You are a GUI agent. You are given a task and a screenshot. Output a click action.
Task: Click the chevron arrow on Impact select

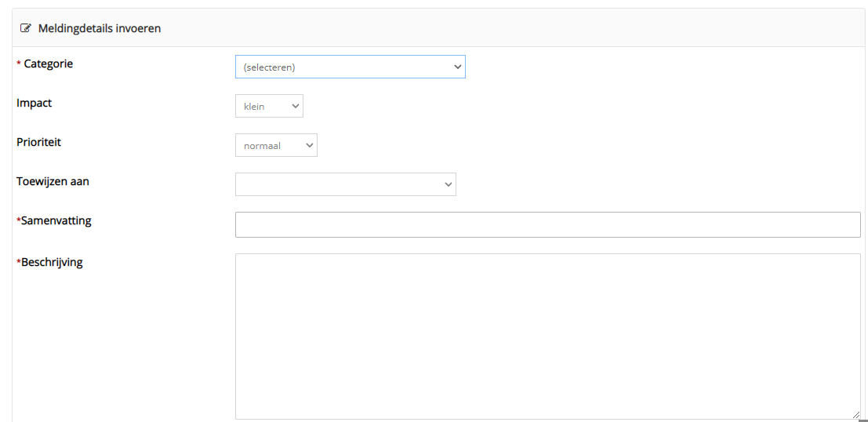coord(295,106)
